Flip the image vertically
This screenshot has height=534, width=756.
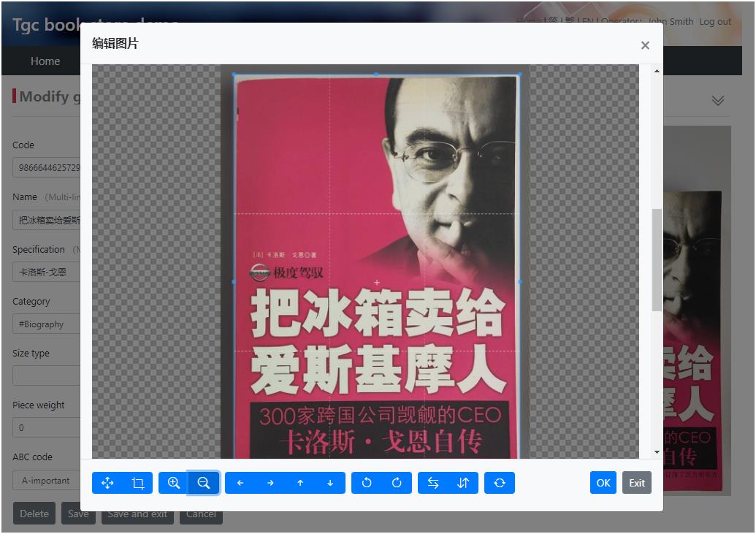click(x=463, y=483)
